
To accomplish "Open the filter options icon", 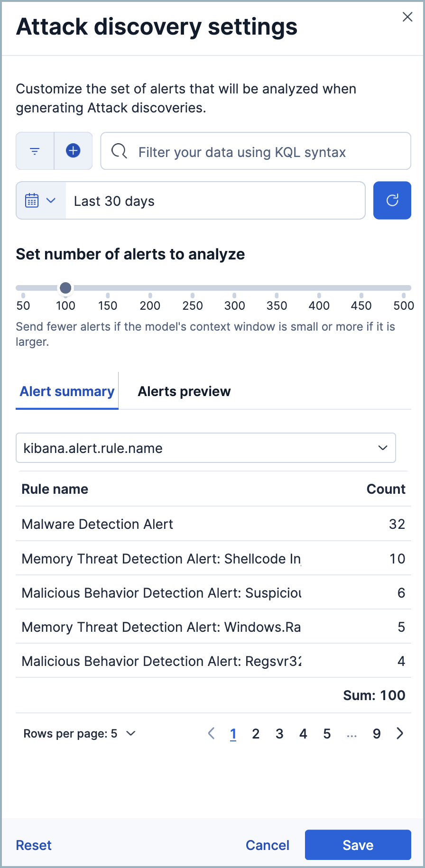I will coord(34,151).
